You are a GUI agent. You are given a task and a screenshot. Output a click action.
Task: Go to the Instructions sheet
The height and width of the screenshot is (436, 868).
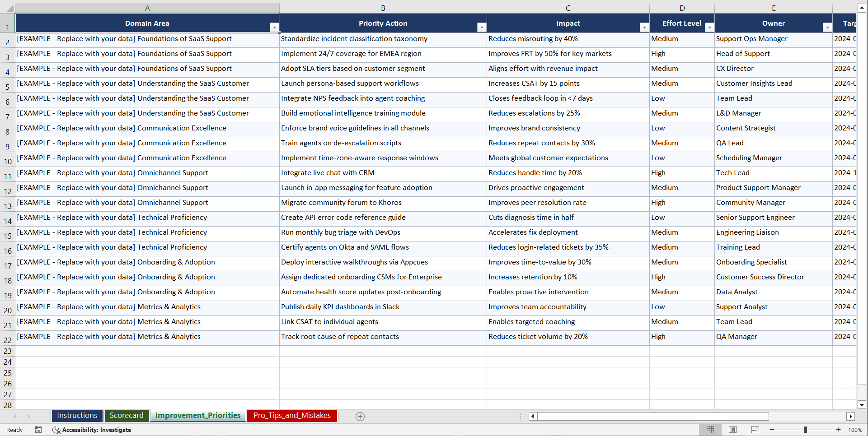click(x=77, y=415)
